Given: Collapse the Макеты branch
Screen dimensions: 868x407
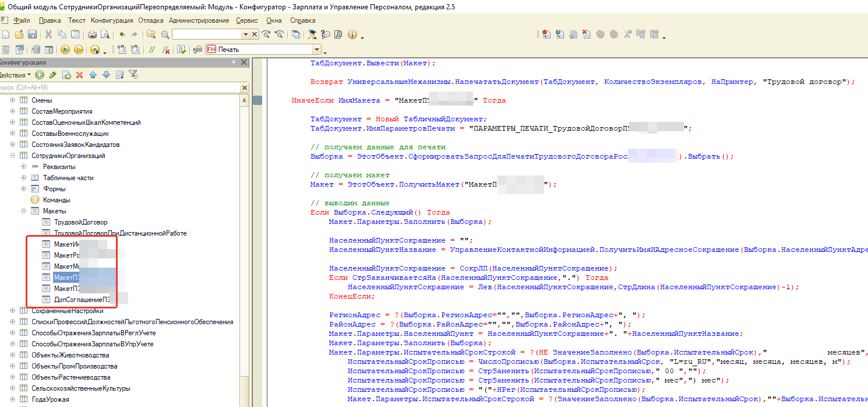Looking at the screenshot, I should coord(24,211).
